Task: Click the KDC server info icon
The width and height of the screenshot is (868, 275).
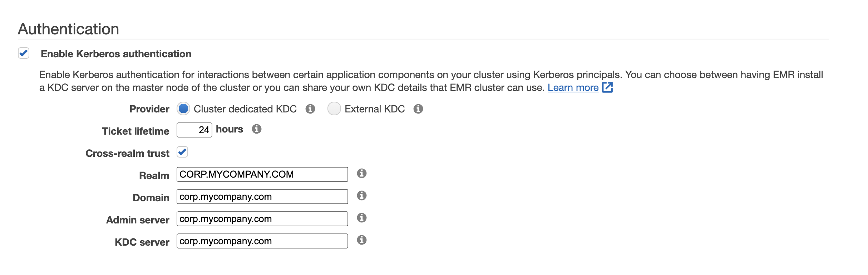Action: 362,240
